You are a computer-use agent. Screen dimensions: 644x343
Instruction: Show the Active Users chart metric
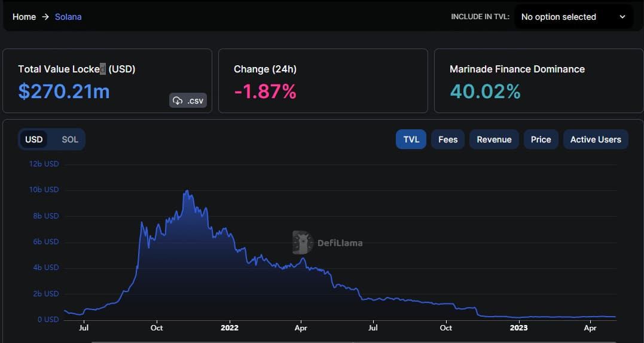[x=596, y=139]
